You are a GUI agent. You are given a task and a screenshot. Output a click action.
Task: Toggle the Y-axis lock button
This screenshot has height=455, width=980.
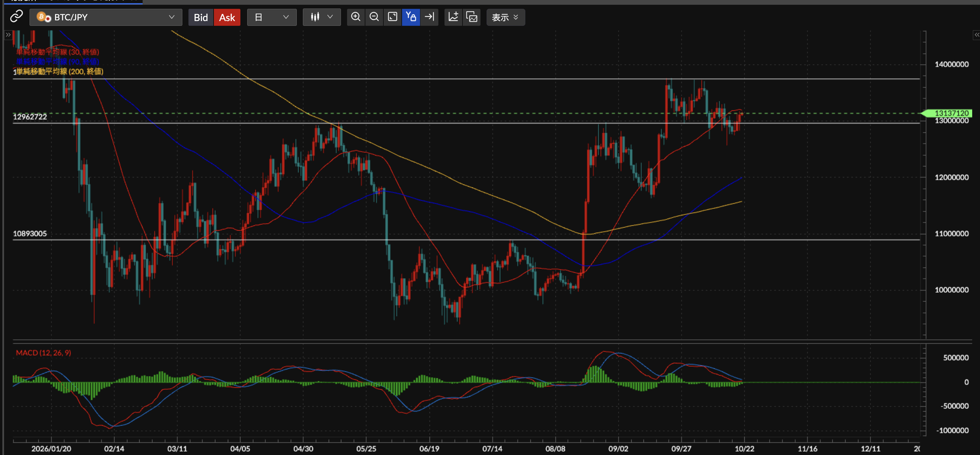pyautogui.click(x=411, y=17)
